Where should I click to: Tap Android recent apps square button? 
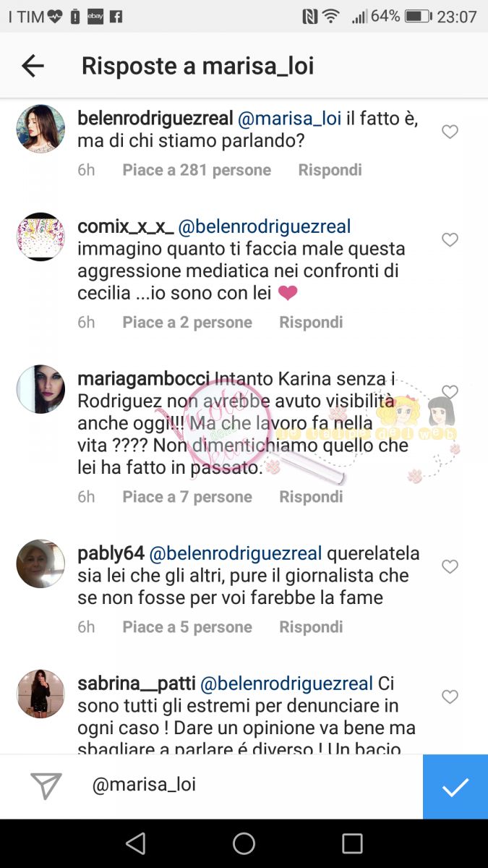352,843
